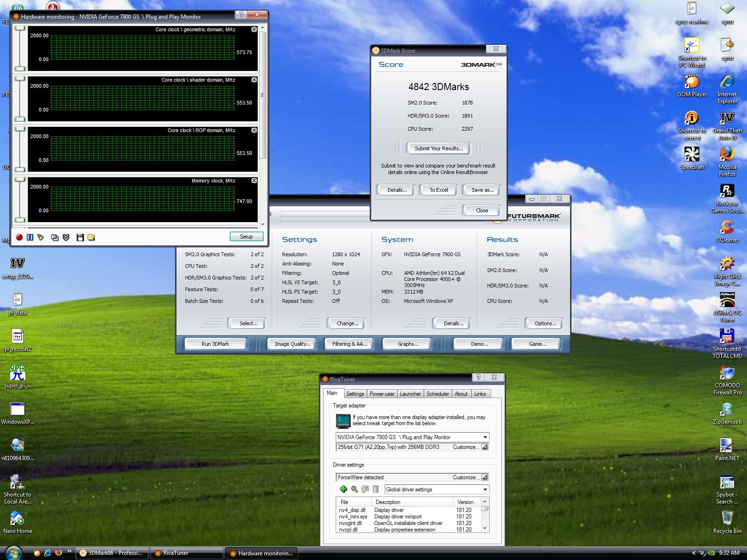This screenshot has width=747, height=560.
Task: Open Filtering & AA in 3DMark06
Action: 350,344
